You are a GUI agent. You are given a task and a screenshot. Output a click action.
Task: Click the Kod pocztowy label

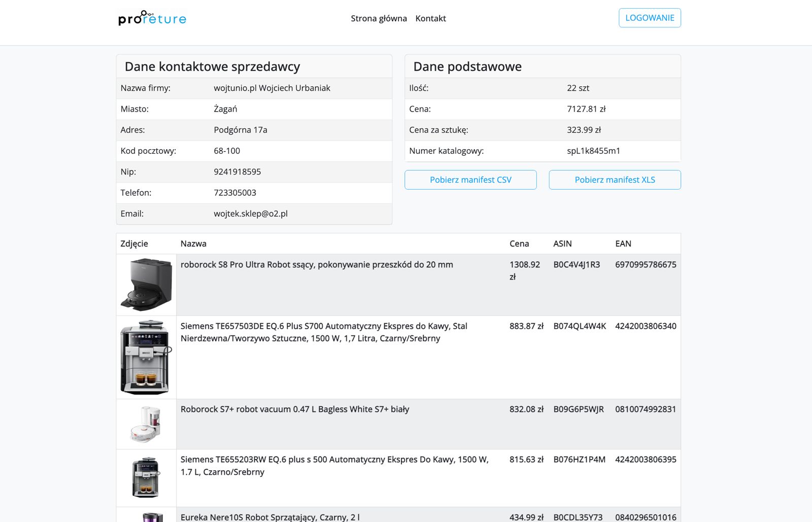point(148,151)
